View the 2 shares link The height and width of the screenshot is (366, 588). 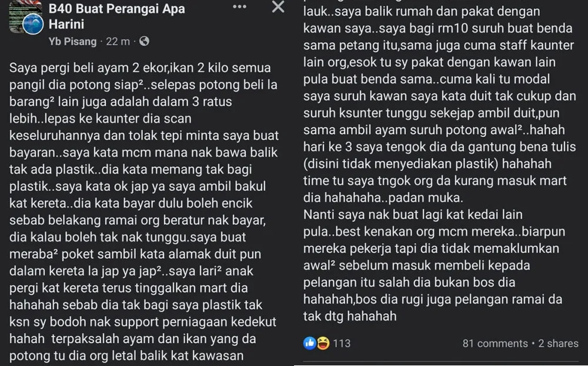coord(559,343)
